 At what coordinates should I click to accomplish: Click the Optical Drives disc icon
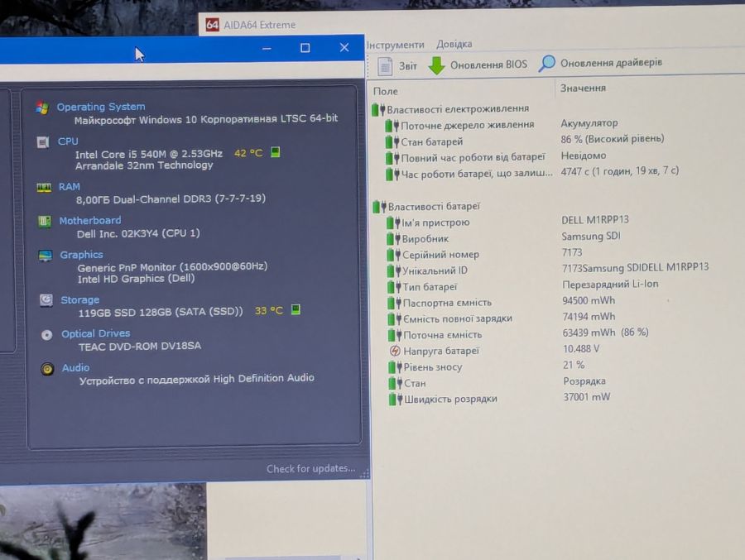(46, 335)
